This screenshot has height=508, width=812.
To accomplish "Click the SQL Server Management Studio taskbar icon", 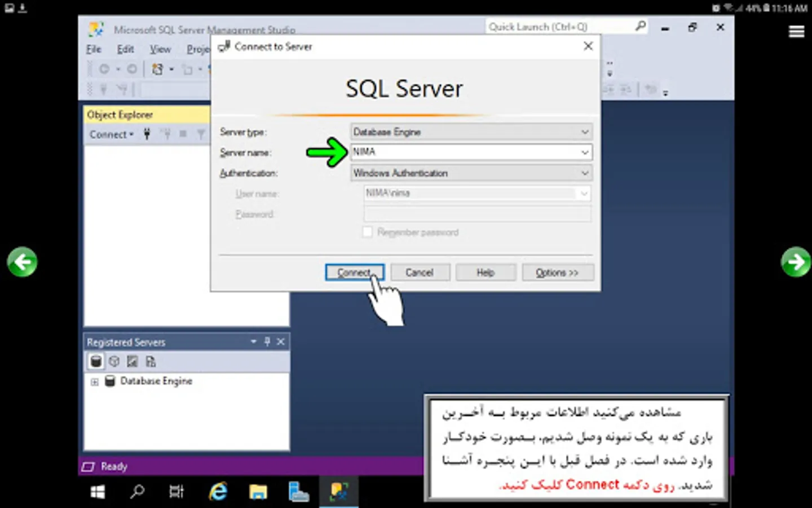I will click(339, 492).
